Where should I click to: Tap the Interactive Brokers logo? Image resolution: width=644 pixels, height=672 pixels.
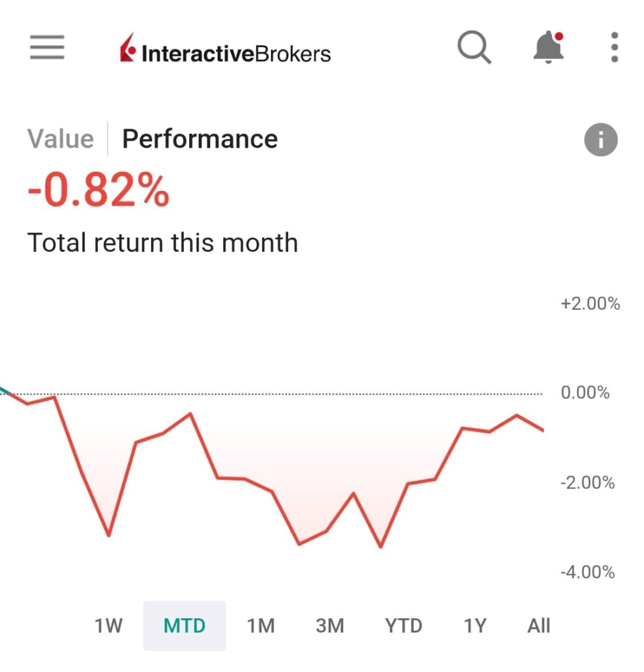225,51
